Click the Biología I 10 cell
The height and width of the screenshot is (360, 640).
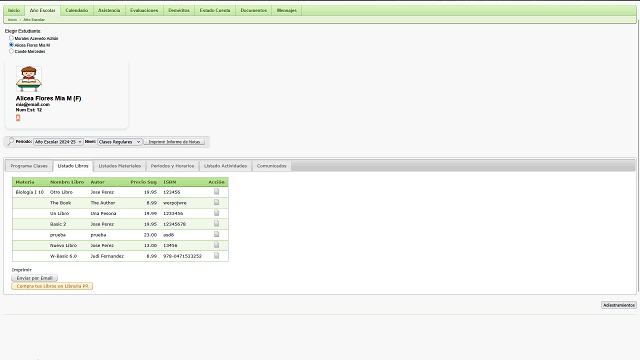(x=30, y=192)
